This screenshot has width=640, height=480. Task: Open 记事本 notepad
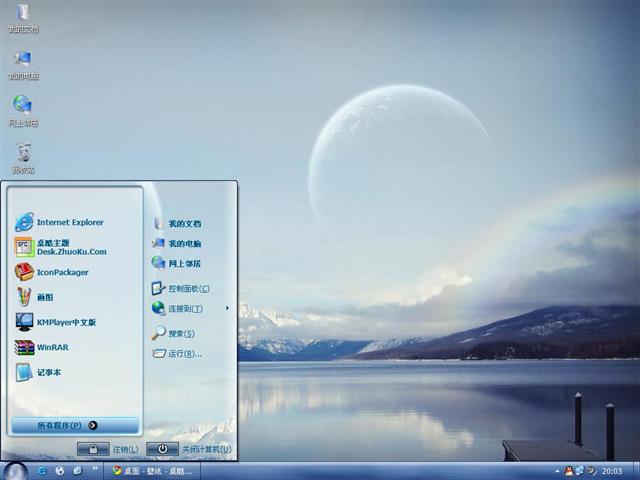click(x=38, y=372)
